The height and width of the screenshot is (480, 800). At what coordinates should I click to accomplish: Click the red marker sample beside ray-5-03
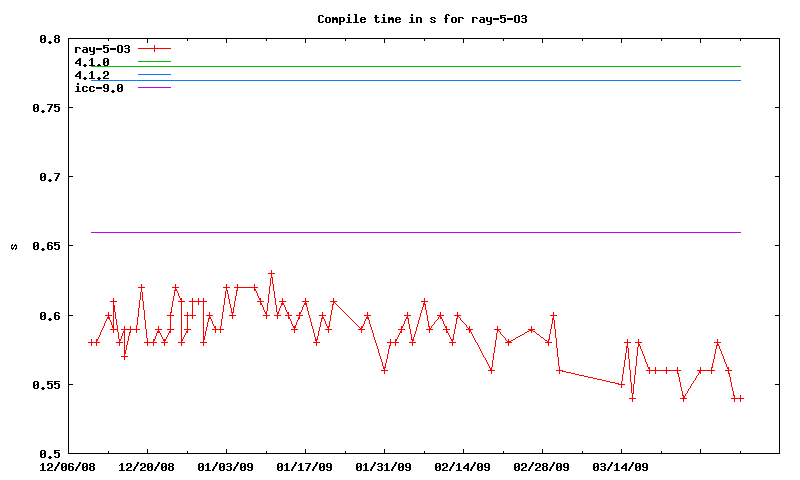click(155, 48)
